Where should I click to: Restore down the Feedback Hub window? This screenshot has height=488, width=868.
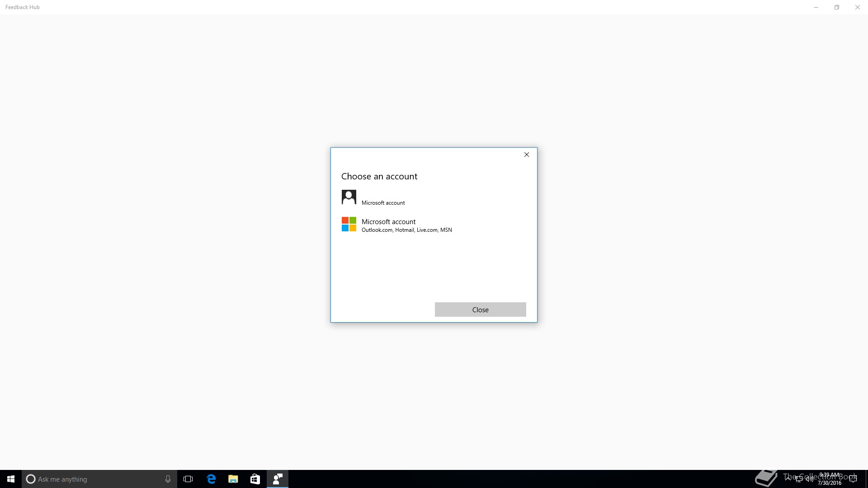(x=837, y=7)
